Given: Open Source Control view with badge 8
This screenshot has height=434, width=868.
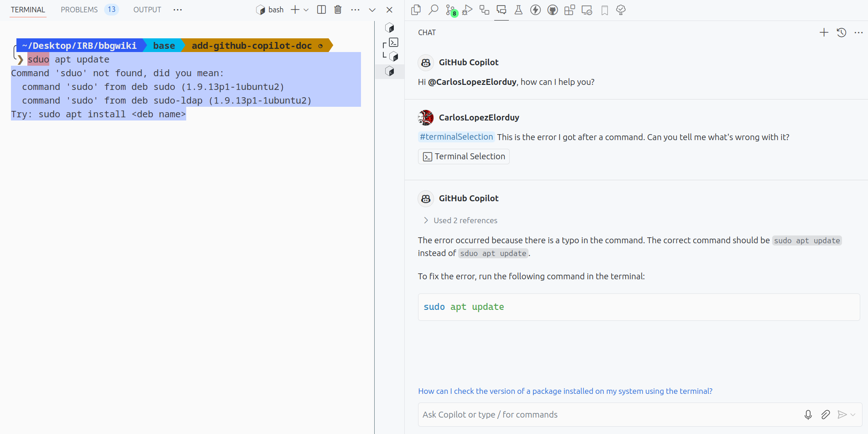Looking at the screenshot, I should [x=451, y=10].
